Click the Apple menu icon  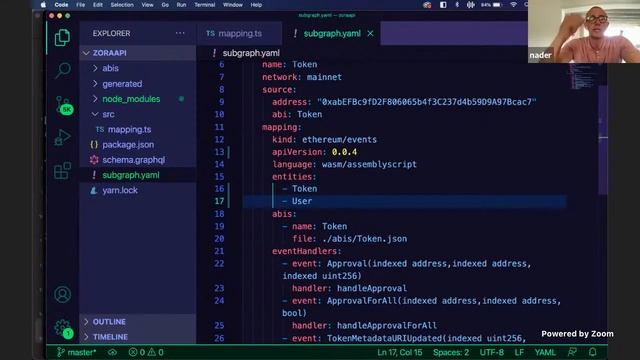coord(43,5)
